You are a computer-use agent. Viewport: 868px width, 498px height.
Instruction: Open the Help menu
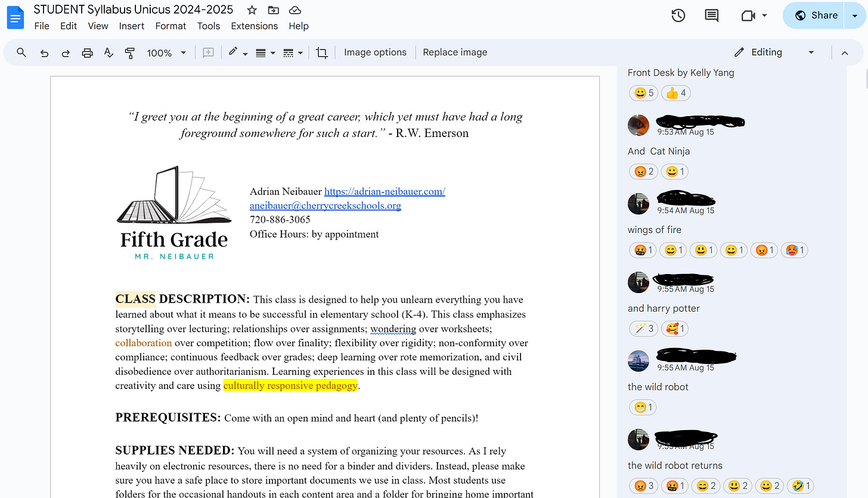click(299, 26)
